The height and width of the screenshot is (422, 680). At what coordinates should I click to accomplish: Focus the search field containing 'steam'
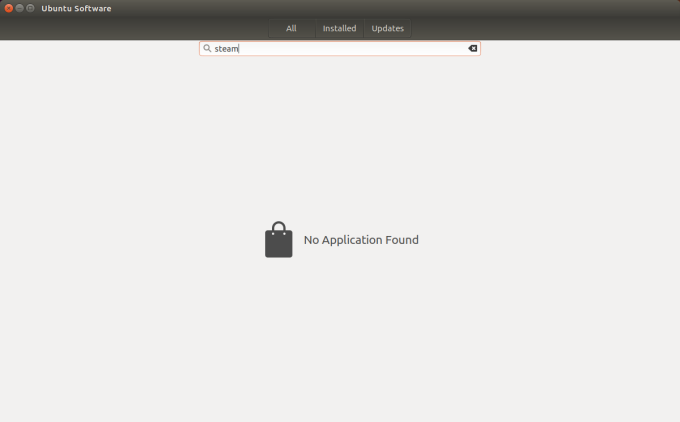coord(340,49)
